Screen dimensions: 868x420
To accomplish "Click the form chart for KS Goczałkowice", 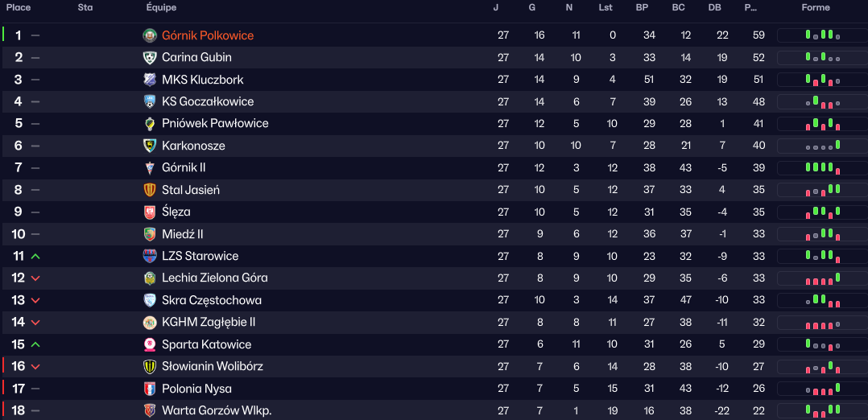I will (x=821, y=101).
